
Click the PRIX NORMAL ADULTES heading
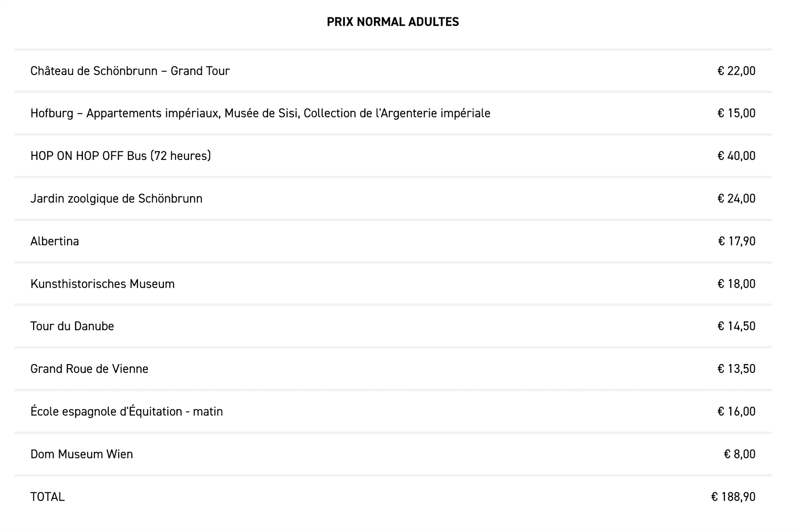coord(392,22)
